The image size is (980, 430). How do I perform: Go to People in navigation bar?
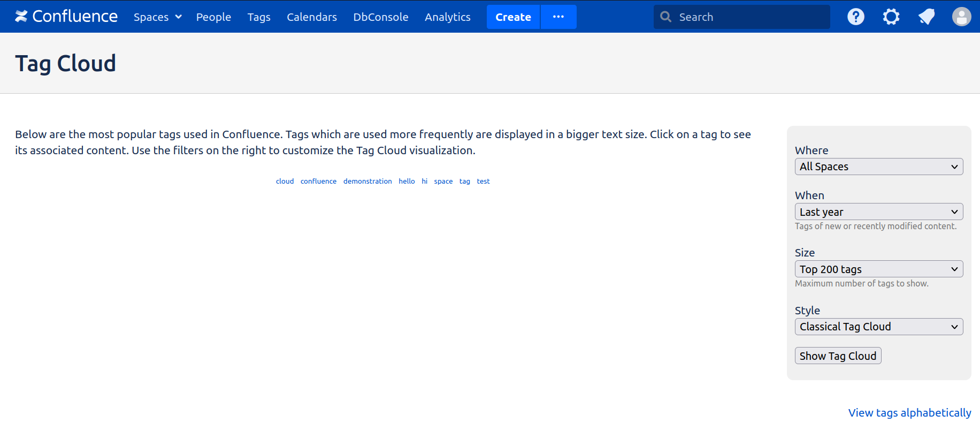click(x=213, y=17)
